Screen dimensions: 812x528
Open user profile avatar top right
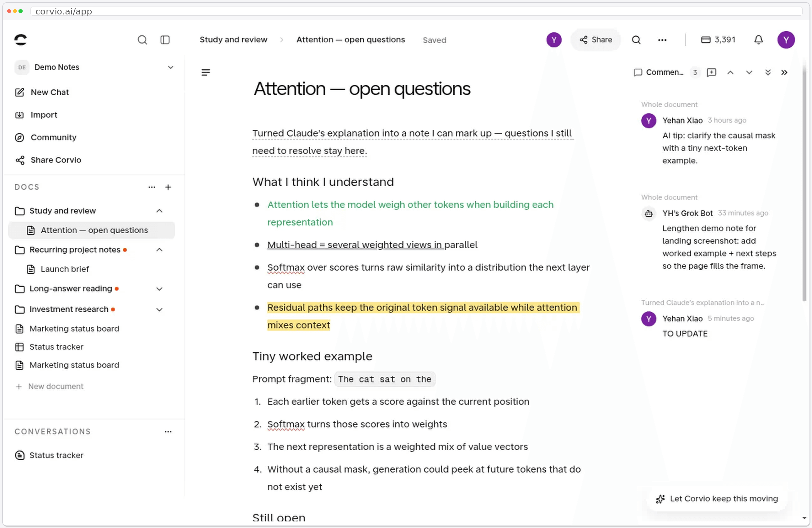[x=786, y=40]
